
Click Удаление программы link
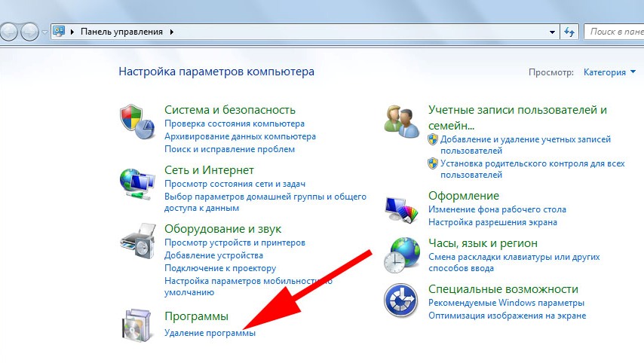[x=210, y=333]
